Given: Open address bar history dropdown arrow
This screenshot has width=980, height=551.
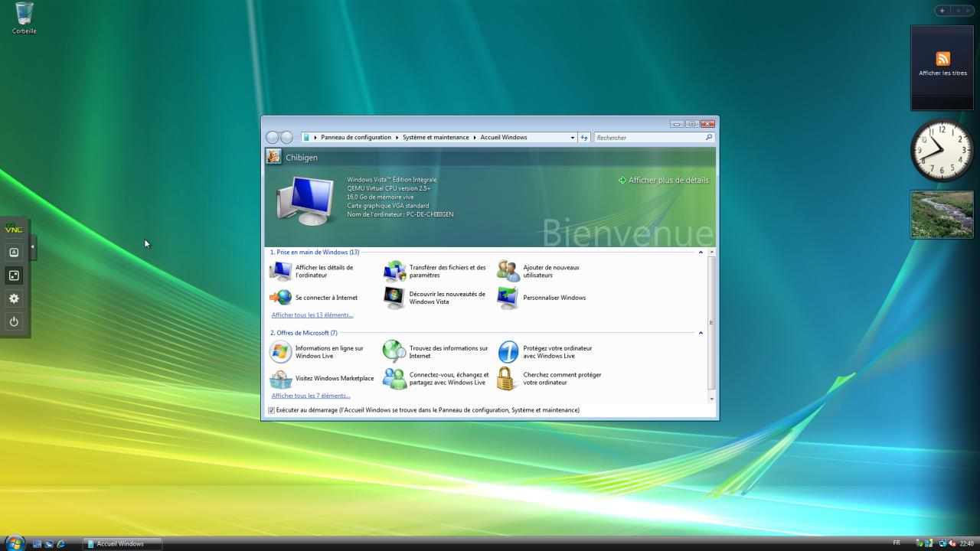Looking at the screenshot, I should pyautogui.click(x=572, y=138).
